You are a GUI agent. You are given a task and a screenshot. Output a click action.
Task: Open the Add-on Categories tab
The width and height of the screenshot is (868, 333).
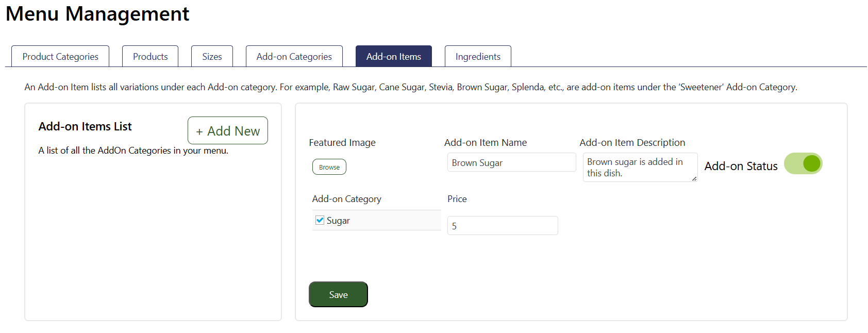coord(294,56)
